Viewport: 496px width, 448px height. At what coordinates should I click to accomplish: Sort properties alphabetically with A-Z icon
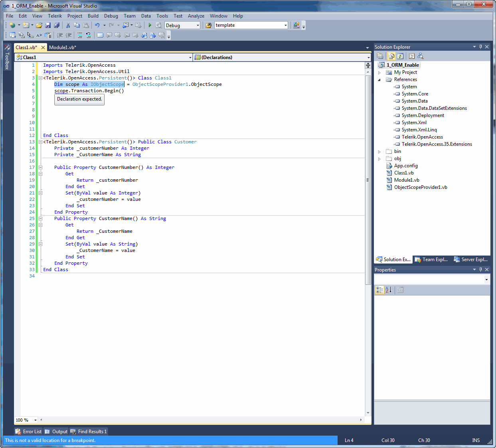point(388,290)
